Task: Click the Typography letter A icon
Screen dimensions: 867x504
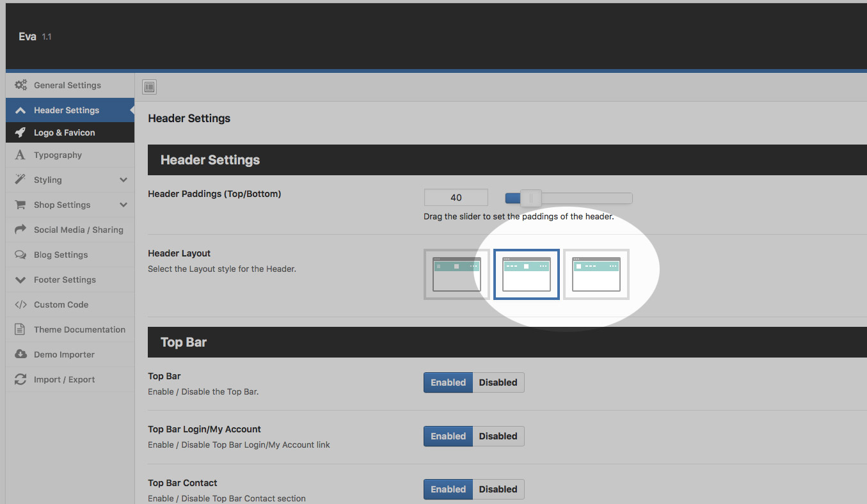Action: pyautogui.click(x=20, y=155)
